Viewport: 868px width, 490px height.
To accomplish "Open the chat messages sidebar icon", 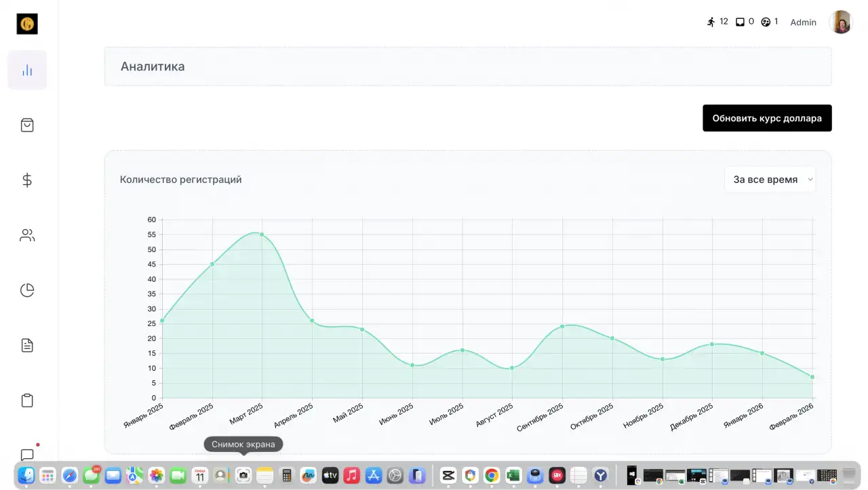I will pos(27,455).
